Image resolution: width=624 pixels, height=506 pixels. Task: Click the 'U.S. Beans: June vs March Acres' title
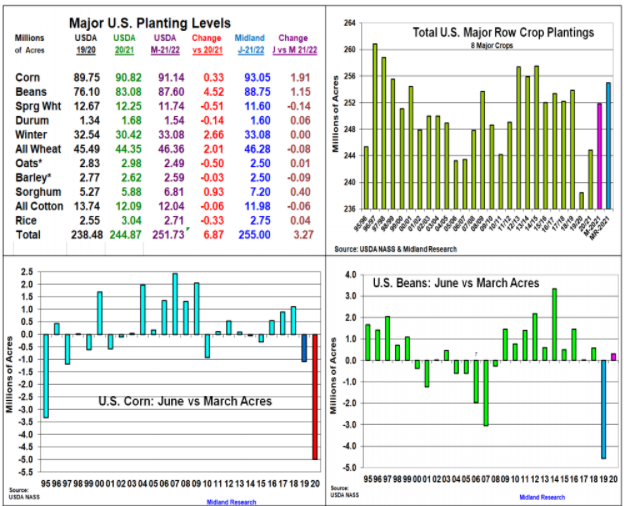pyautogui.click(x=456, y=283)
